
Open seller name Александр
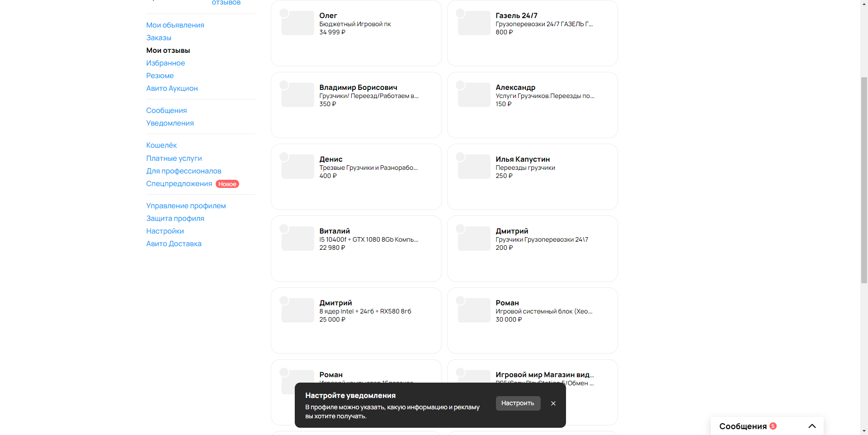coord(515,87)
